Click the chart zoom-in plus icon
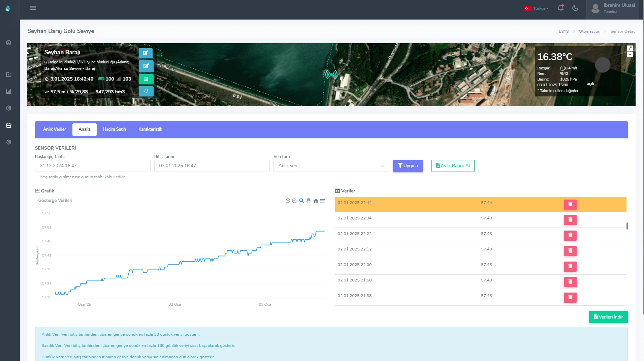644x361 pixels. (288, 201)
